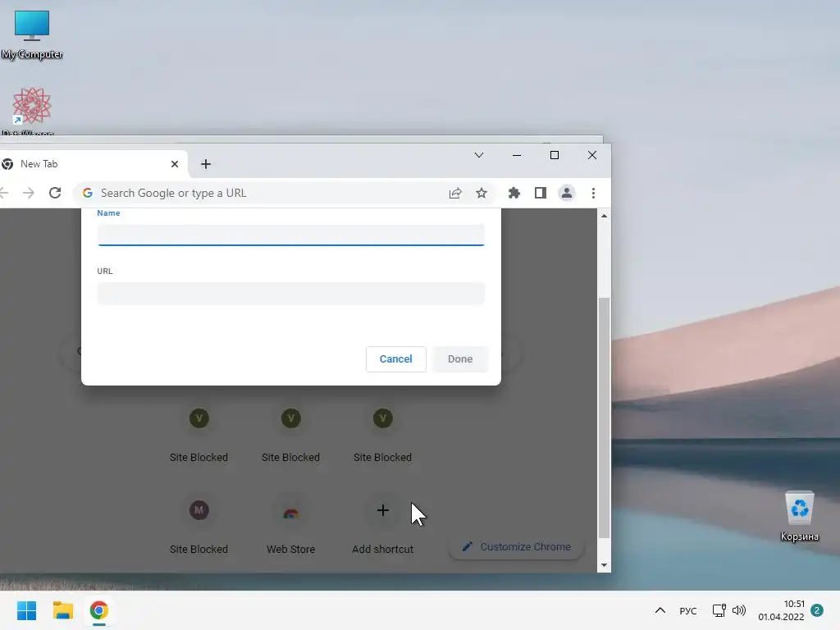This screenshot has height=630, width=840.
Task: Open Chrome Extensions puzzle icon
Action: pos(514,193)
